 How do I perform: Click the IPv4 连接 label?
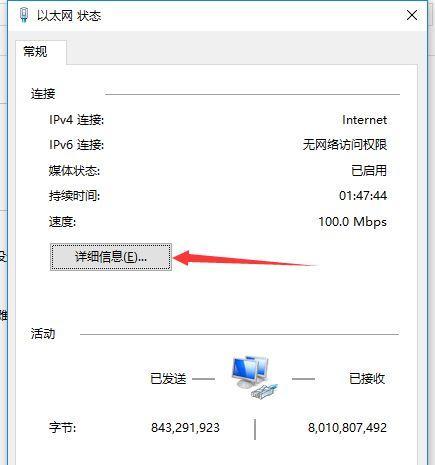(x=77, y=120)
